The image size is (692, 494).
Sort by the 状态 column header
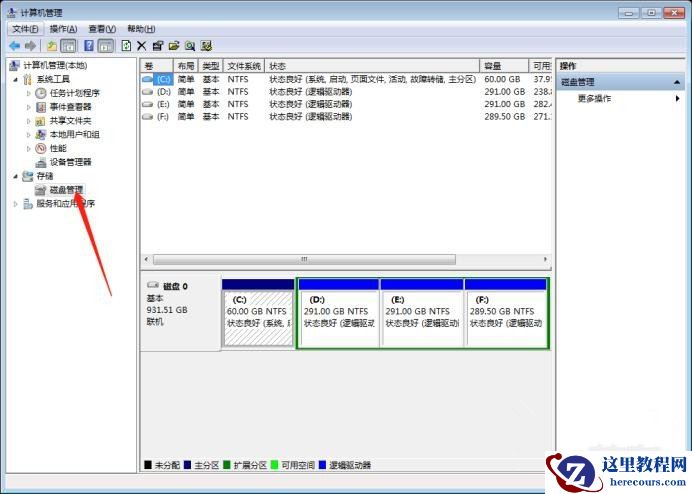(x=372, y=66)
